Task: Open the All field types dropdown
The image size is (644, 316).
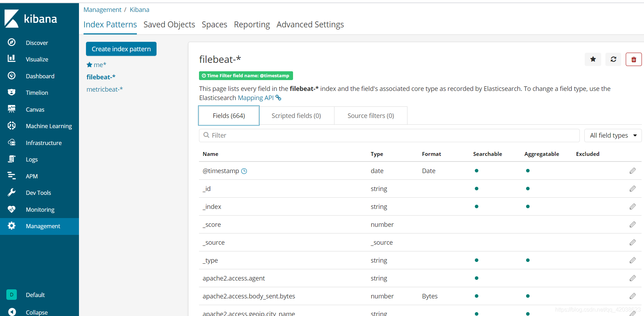Action: coord(613,136)
